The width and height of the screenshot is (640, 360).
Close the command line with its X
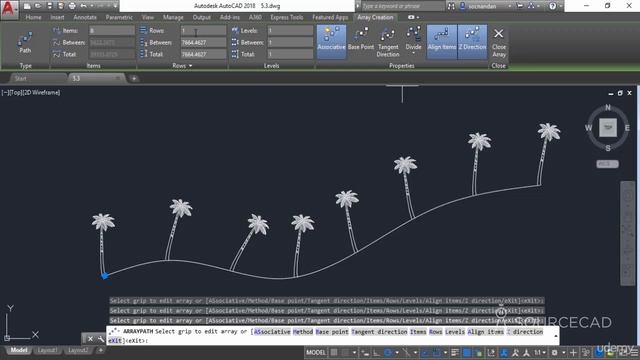90,339
